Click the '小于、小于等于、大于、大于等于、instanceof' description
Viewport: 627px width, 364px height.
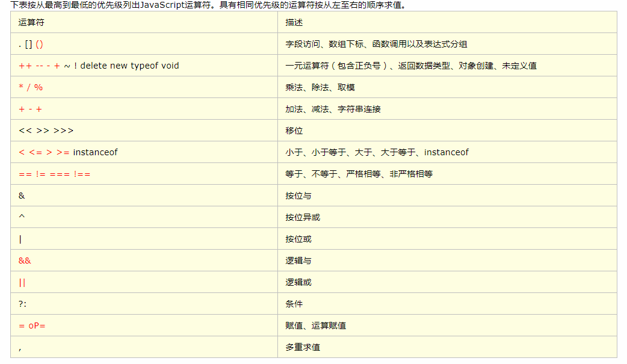coord(447,152)
